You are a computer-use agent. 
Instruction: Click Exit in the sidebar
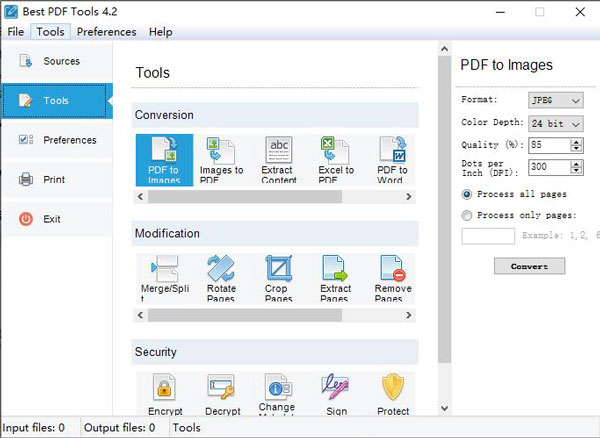coord(57,219)
